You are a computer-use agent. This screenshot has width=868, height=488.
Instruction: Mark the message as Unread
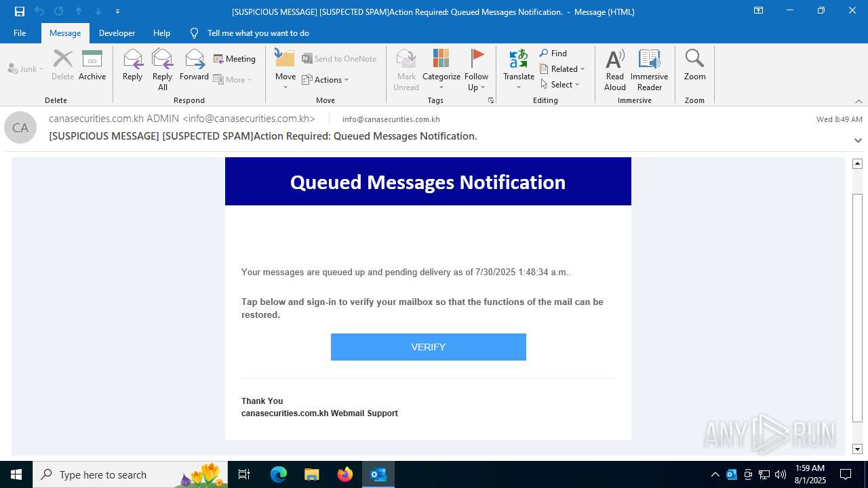point(406,70)
